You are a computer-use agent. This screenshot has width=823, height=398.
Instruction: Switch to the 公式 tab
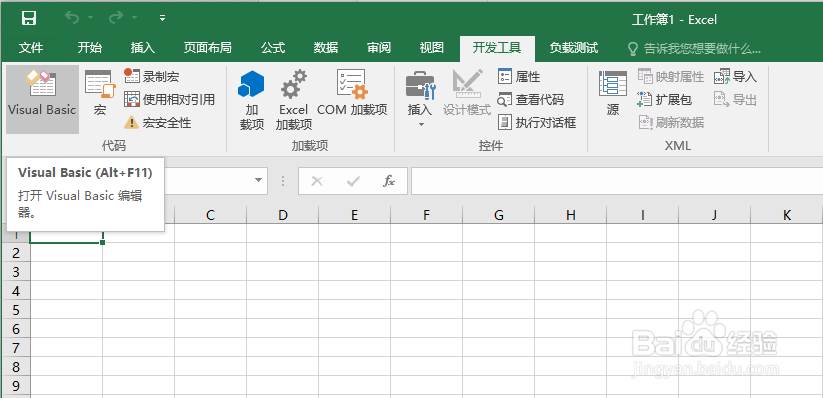tap(273, 48)
